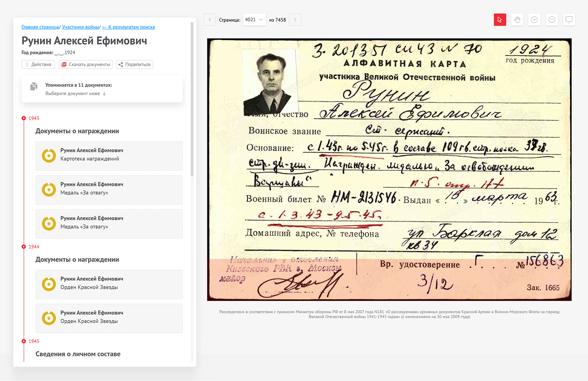Screen dimensions: 588x381
Task: Open Главная страница breadcrumb link
Action: 40,27
